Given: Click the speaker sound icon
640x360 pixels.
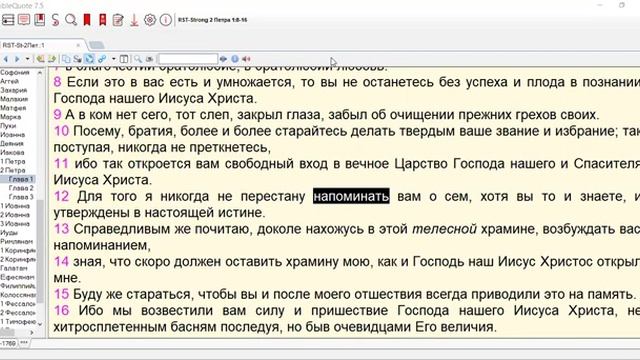Looking at the screenshot, I should [246, 59].
